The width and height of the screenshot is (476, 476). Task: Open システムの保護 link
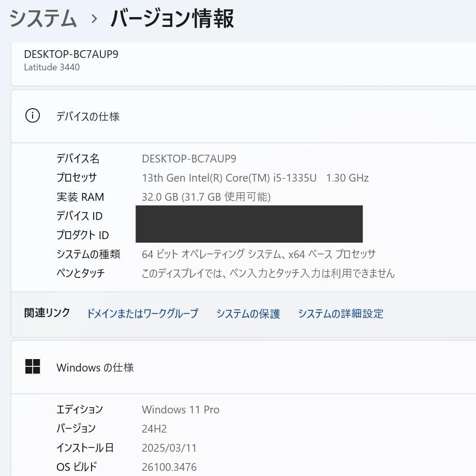(248, 314)
